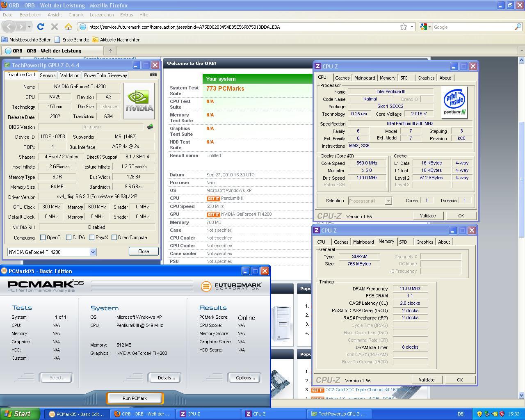Switch to PCMark05 Basic Edition taskbar item
Screen dimensions: 525x420
[x=77, y=414]
